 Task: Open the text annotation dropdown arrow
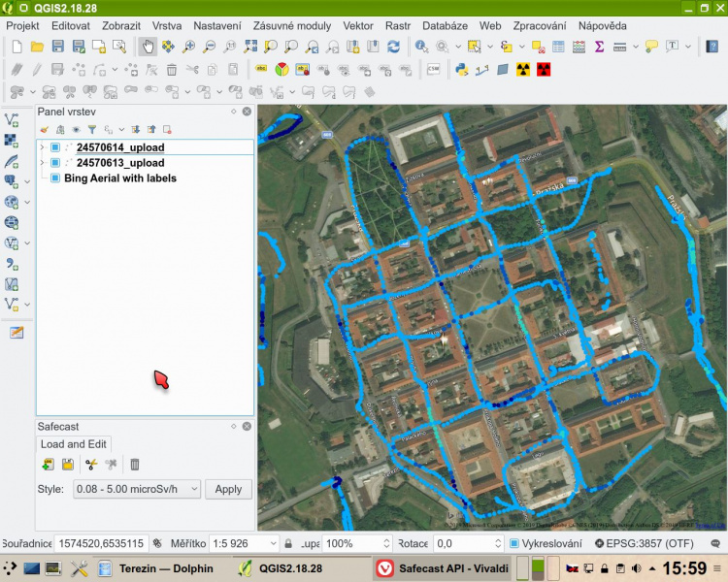click(687, 47)
